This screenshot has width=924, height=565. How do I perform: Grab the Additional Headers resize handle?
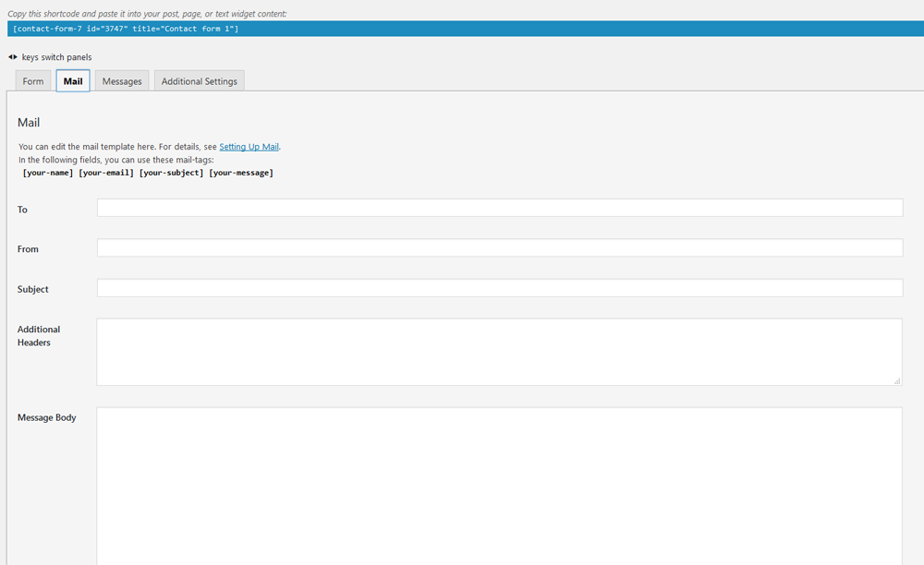(896, 380)
